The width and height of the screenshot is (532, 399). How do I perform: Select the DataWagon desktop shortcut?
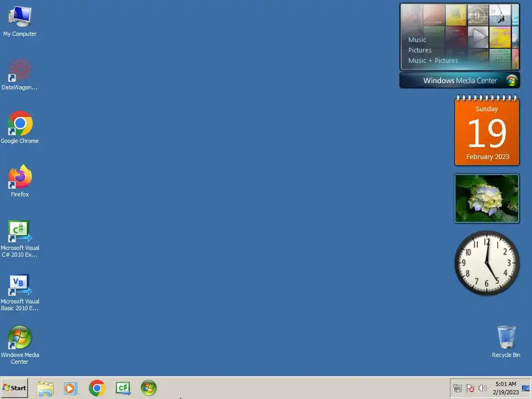pyautogui.click(x=20, y=75)
